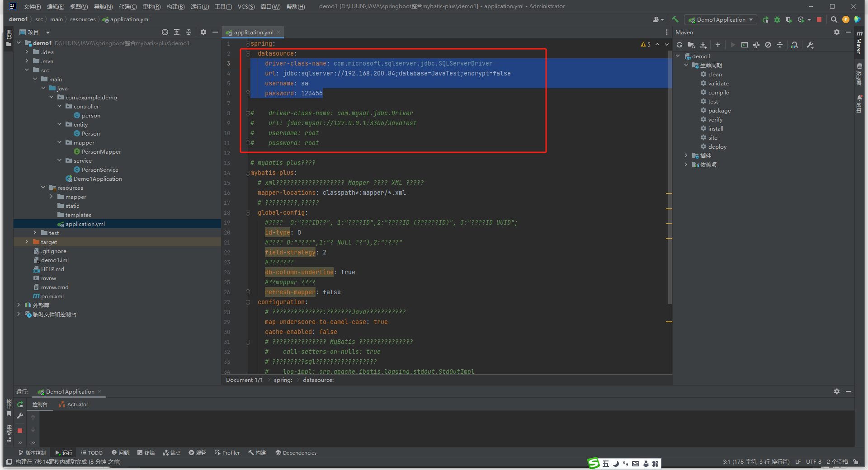The image size is (868, 470).
Task: Open project view mode dropdown 项目
Action: 34,32
